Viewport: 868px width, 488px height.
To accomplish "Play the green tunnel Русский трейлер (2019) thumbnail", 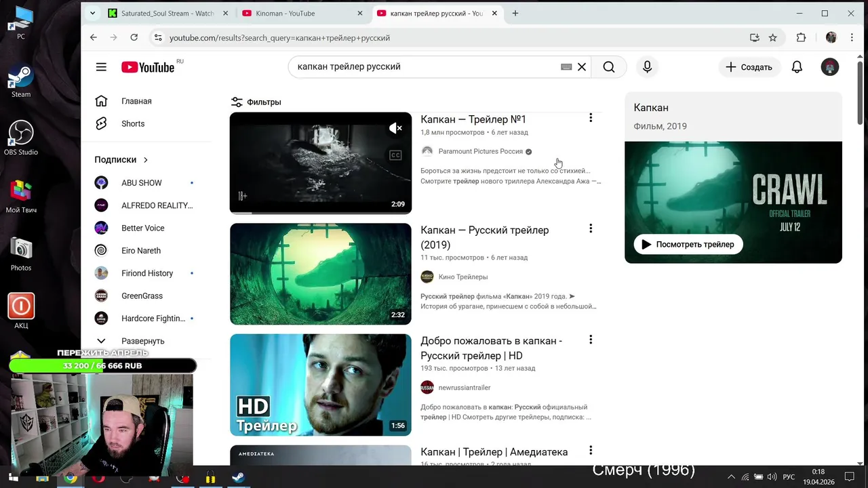I will click(x=321, y=274).
